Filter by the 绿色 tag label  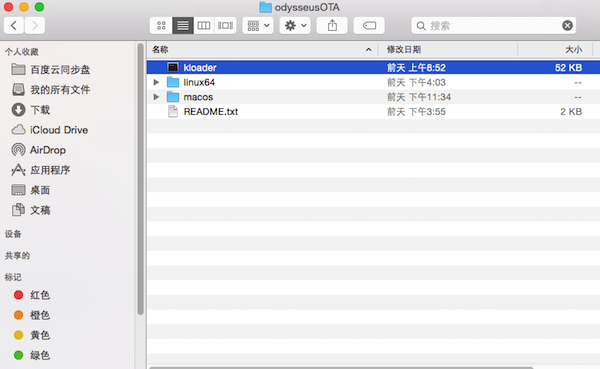point(40,355)
